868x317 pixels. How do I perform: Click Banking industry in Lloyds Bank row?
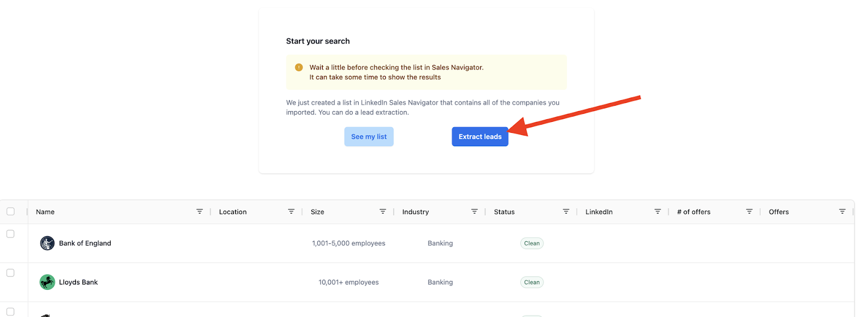pyautogui.click(x=440, y=282)
